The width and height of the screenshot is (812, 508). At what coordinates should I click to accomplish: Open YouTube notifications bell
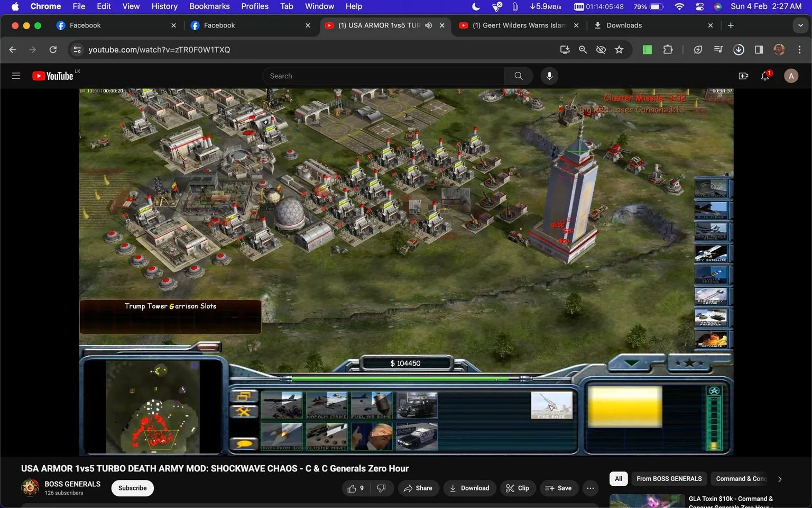[765, 76]
